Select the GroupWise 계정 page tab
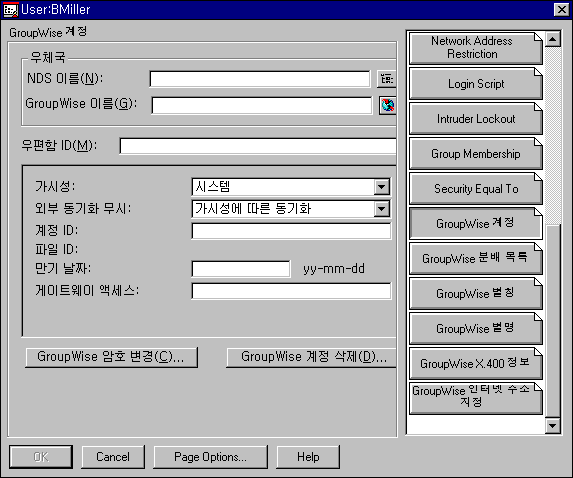The image size is (573, 478). (475, 223)
